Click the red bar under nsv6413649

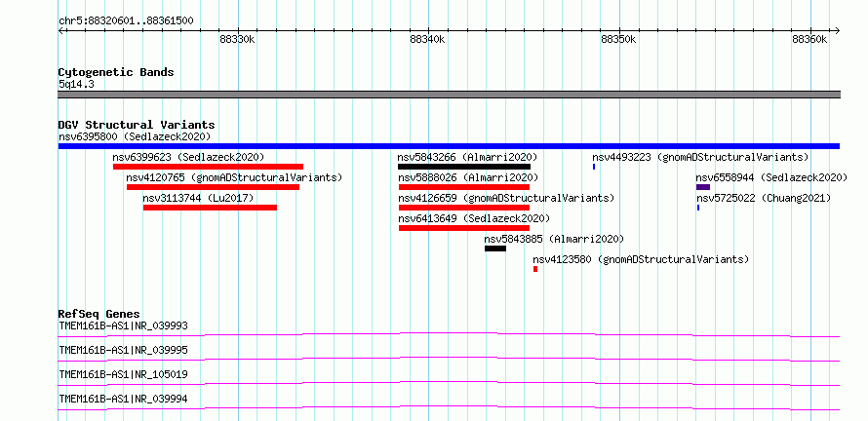(464, 228)
